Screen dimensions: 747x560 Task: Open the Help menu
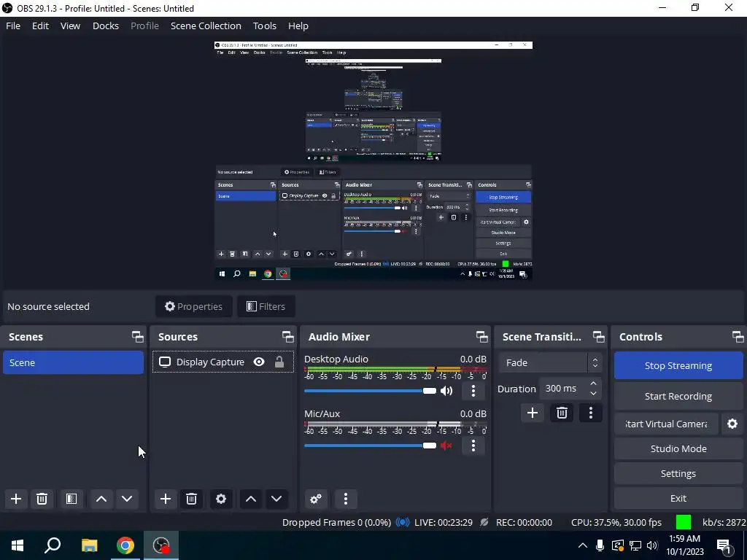click(x=298, y=26)
